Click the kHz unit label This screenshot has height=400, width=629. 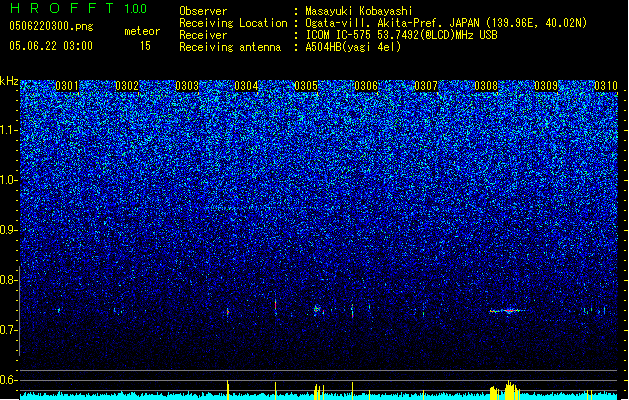click(x=9, y=81)
